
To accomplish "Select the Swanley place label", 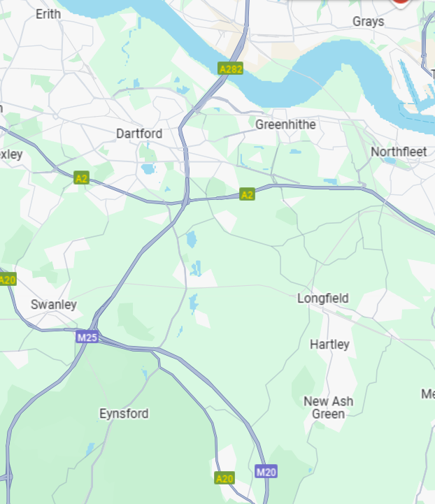I will coord(54,304).
